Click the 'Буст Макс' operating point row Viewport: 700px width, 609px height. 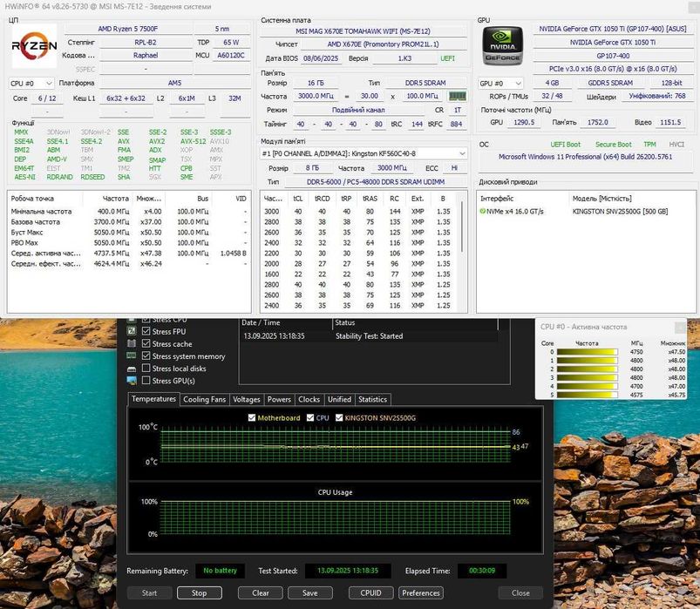tap(128, 232)
